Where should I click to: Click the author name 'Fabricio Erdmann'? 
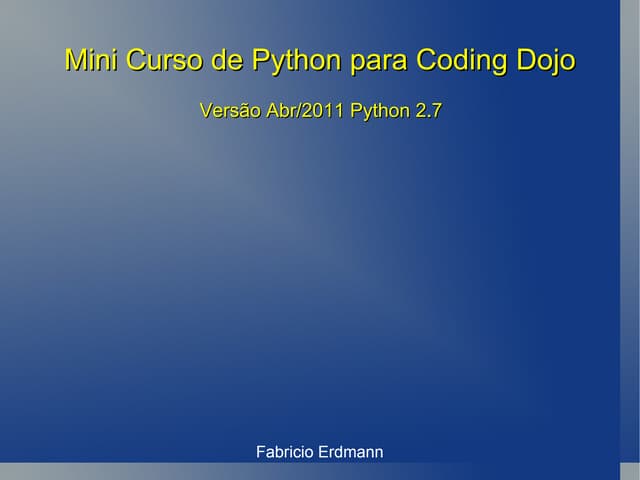319,452
